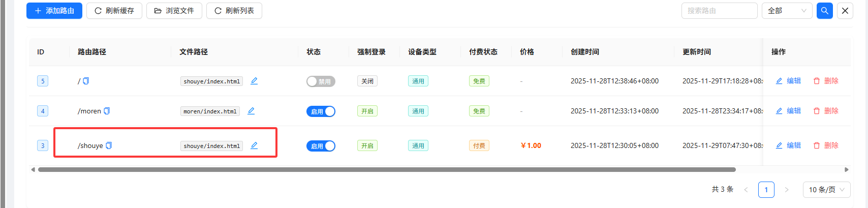Edit file path moren/index.html with pencil icon
This screenshot has width=868, height=208.
click(251, 111)
